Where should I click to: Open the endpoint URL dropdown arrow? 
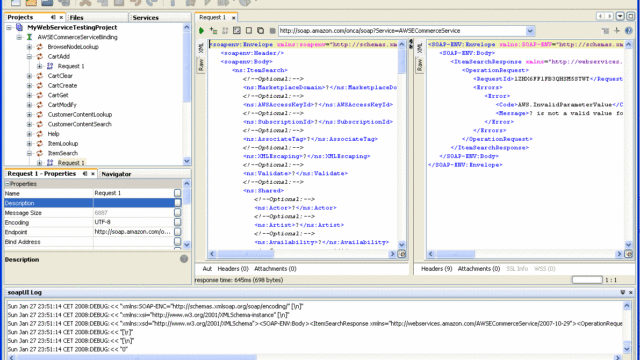pos(530,31)
